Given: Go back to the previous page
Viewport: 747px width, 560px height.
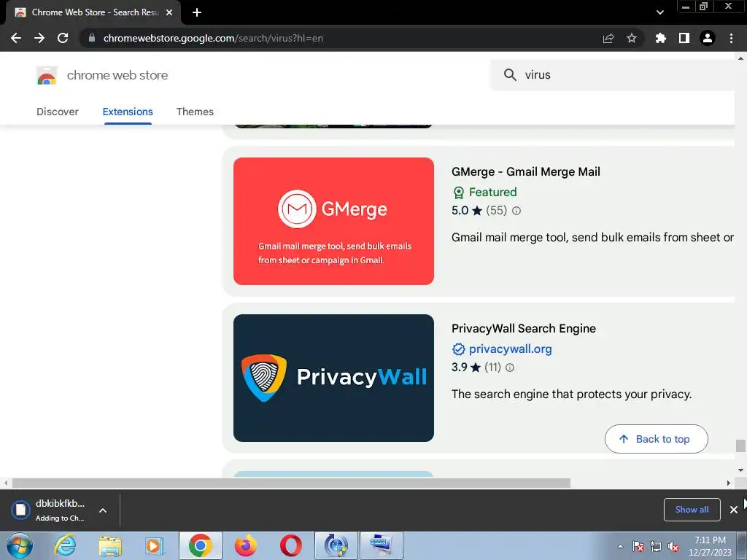Looking at the screenshot, I should click(x=16, y=38).
